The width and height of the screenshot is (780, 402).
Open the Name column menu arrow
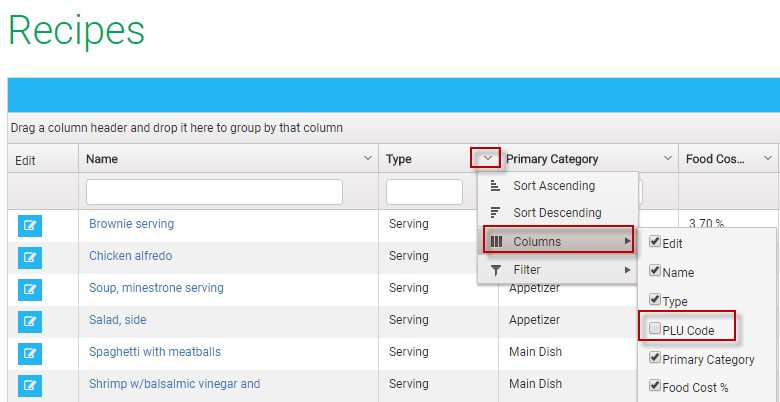pyautogui.click(x=366, y=158)
